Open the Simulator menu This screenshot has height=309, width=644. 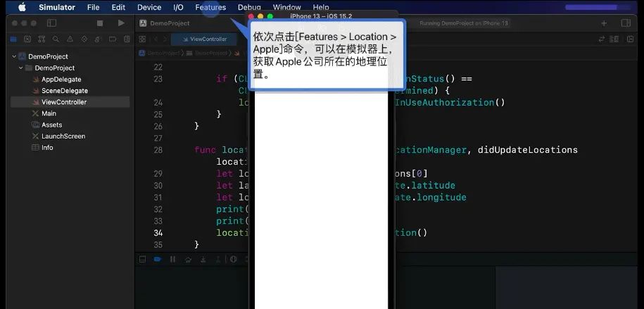[57, 8]
